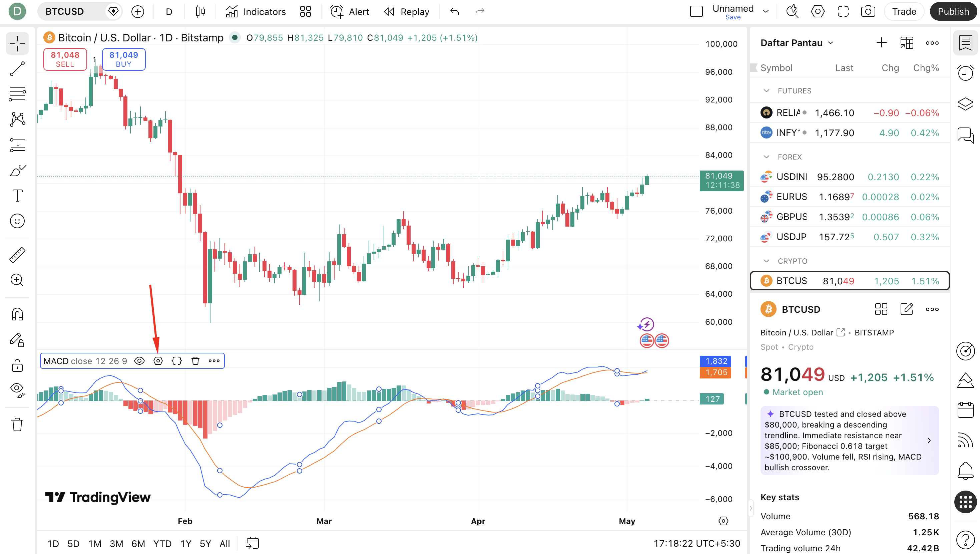Toggle magnet mode for drawings
This screenshot has width=980, height=554.
[x=17, y=314]
